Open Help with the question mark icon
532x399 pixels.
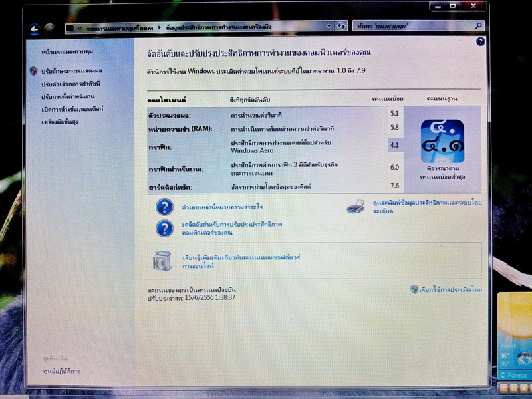point(480,41)
